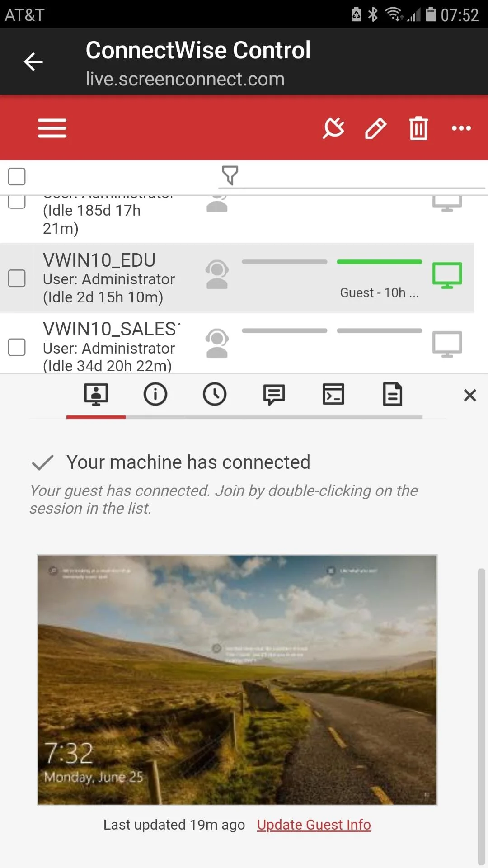The height and width of the screenshot is (868, 488).
Task: Switch to the General info tab
Action: pyautogui.click(x=155, y=394)
